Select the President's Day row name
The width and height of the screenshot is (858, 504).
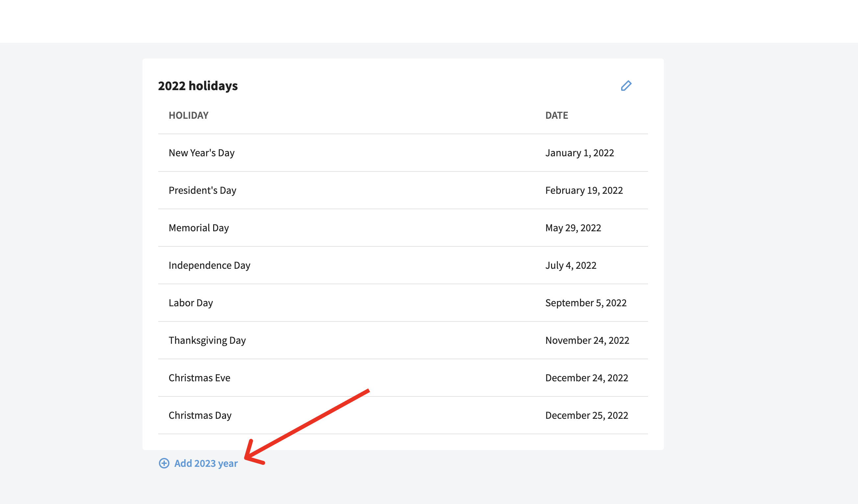click(x=202, y=190)
